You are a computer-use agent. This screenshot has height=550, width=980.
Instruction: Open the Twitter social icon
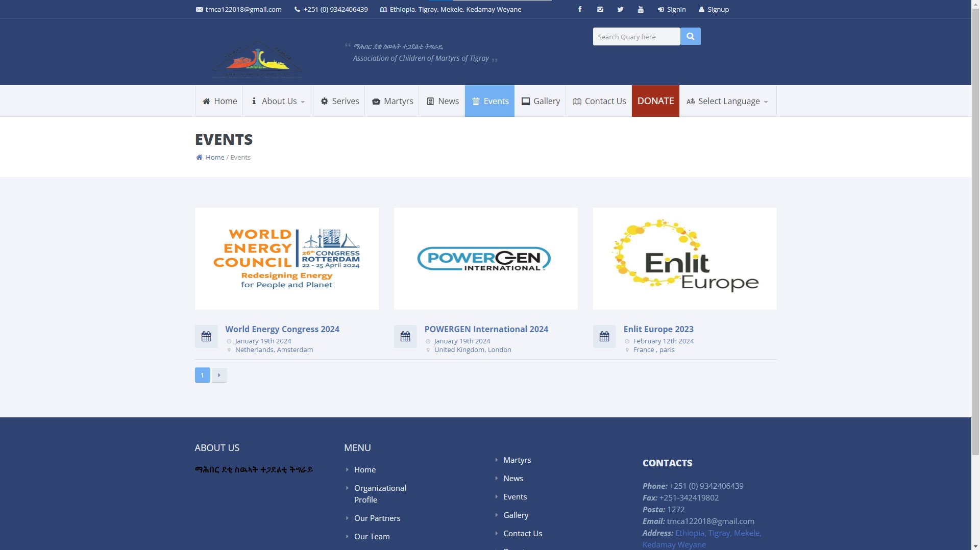620,9
